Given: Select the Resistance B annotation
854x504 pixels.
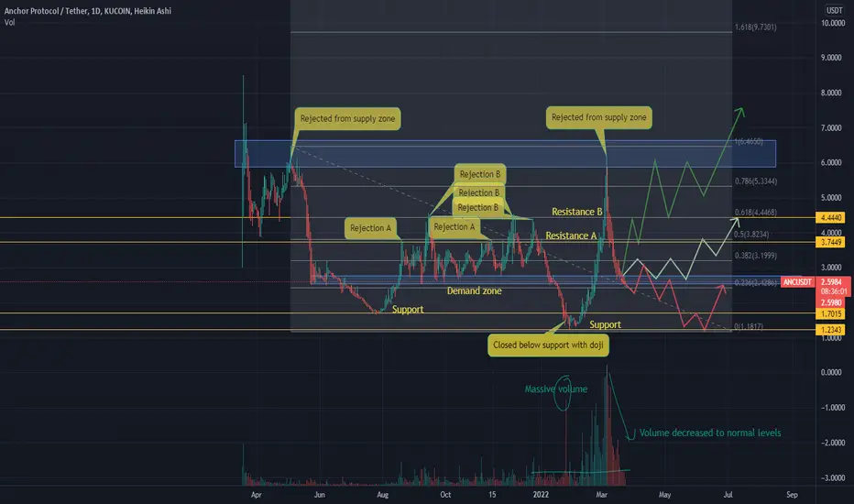Looking at the screenshot, I should [576, 212].
